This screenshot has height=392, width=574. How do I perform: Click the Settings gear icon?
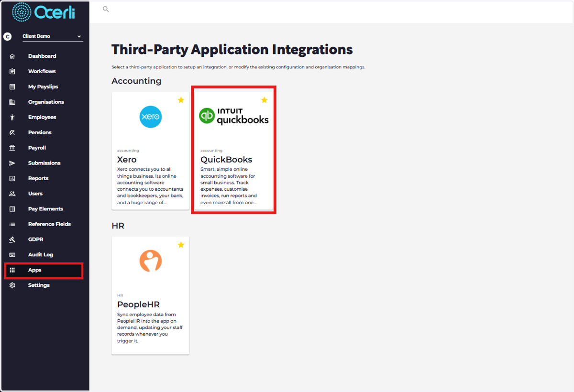(12, 285)
